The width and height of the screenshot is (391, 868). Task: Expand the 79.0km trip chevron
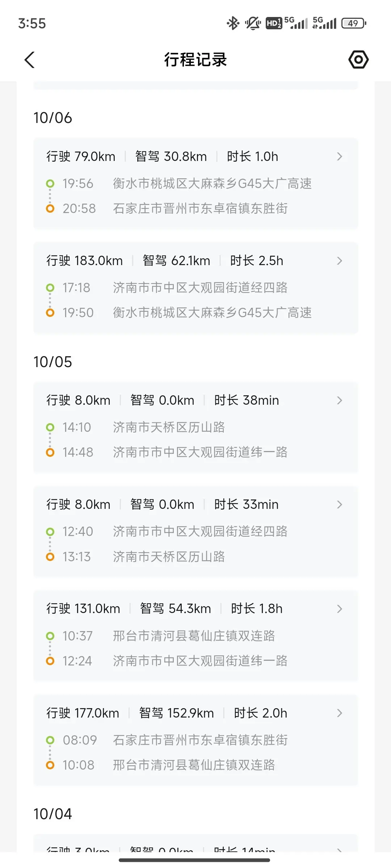[339, 157]
